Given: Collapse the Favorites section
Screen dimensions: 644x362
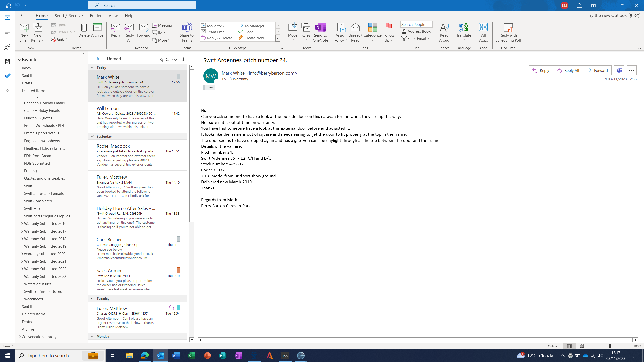Looking at the screenshot, I should click(x=20, y=60).
